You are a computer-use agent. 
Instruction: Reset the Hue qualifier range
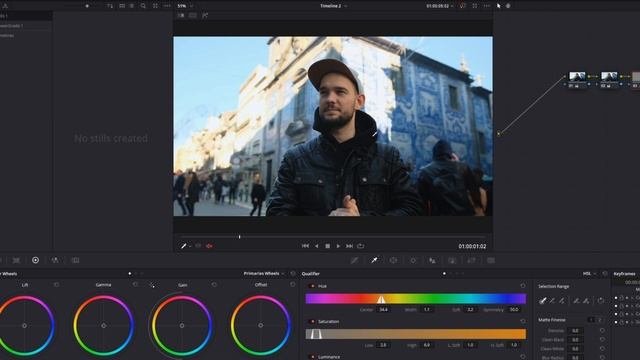523,286
